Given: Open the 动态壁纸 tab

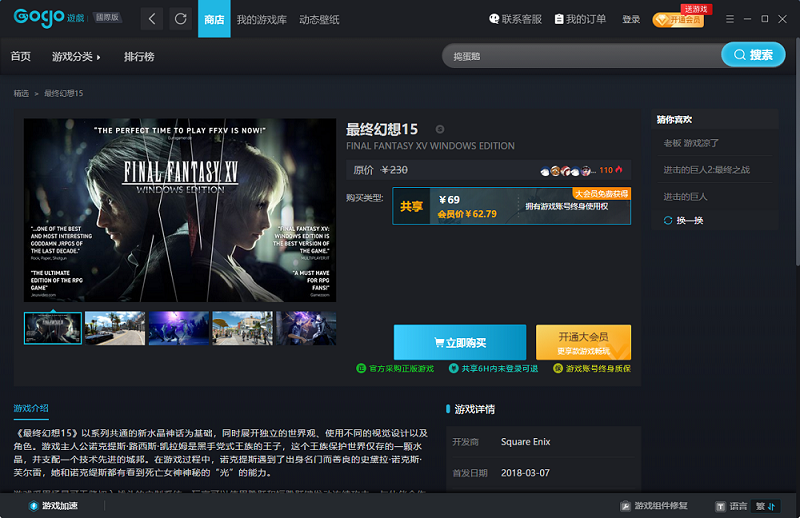Looking at the screenshot, I should point(319,19).
